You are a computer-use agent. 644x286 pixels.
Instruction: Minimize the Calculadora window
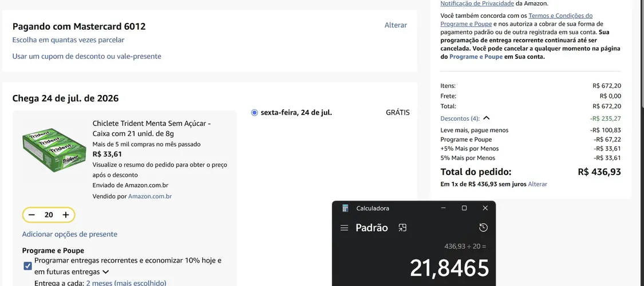click(443, 208)
